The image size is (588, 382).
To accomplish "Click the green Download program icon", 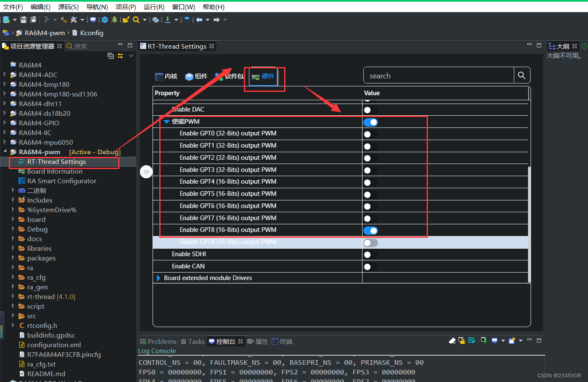I will (x=168, y=20).
